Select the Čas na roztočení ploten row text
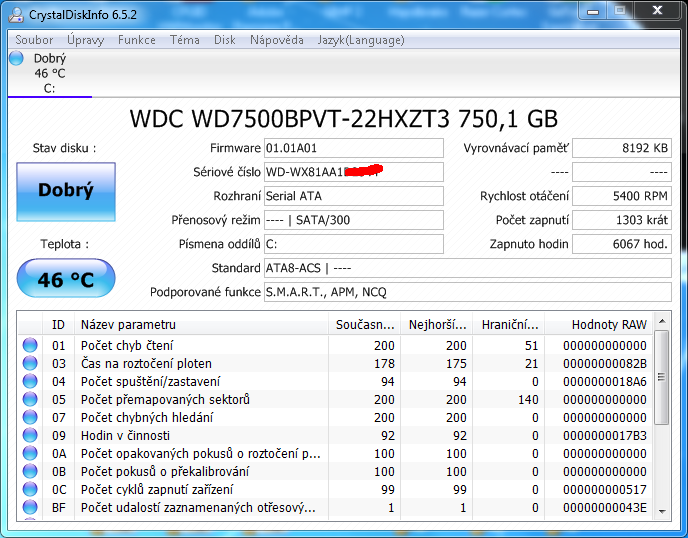 pyautogui.click(x=146, y=363)
